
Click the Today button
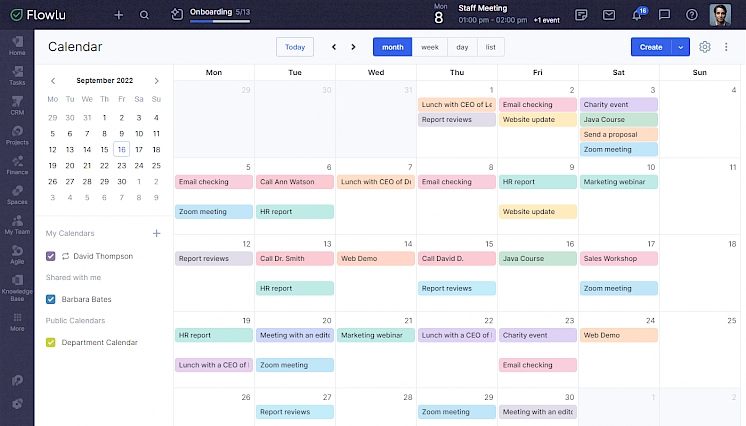[x=294, y=47]
